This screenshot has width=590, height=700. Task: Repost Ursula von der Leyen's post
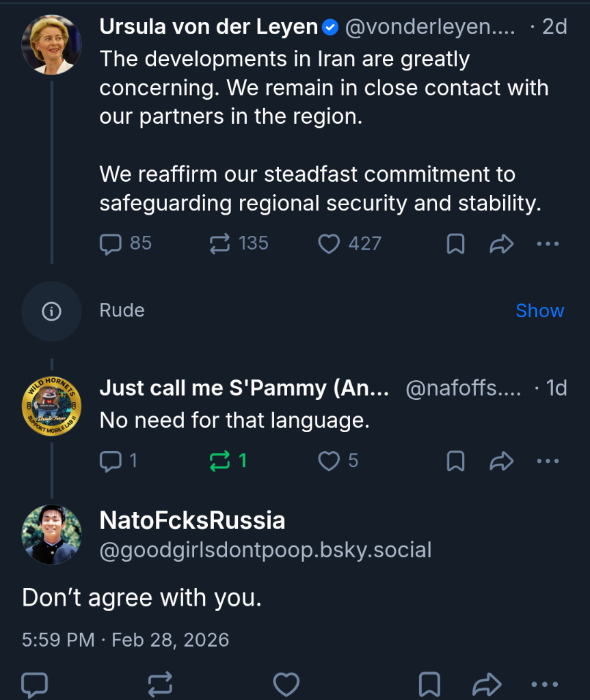[x=220, y=244]
